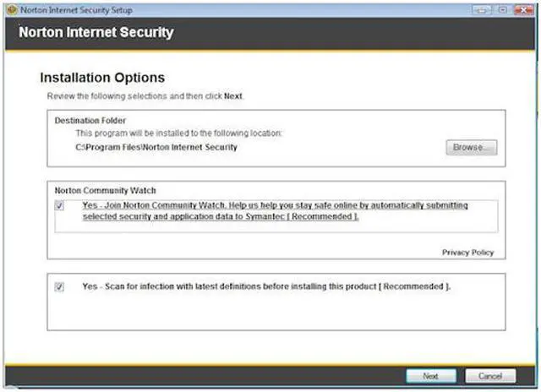This screenshot has height=392, width=541.
Task: Proceed by clicking the Next button
Action: point(430,375)
